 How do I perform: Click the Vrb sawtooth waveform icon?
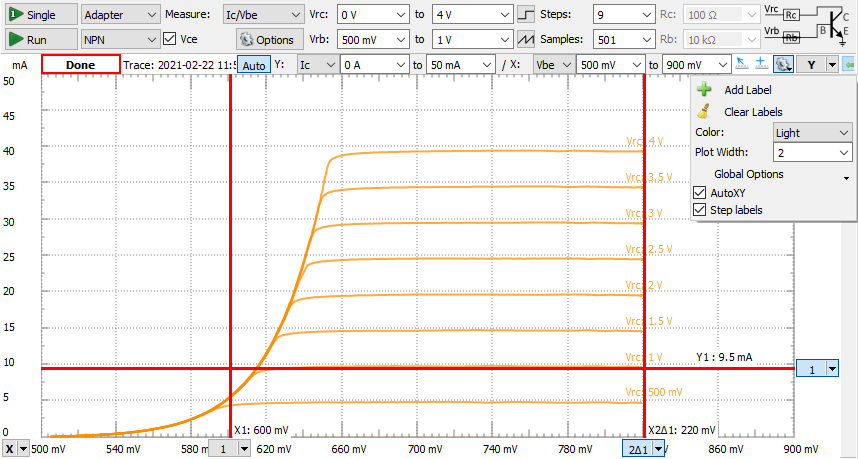pos(526,39)
